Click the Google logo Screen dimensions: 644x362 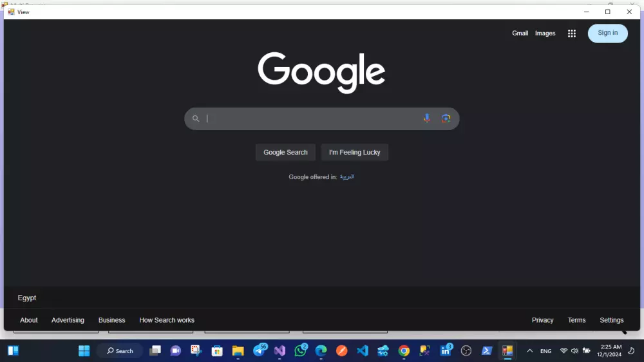point(321,72)
